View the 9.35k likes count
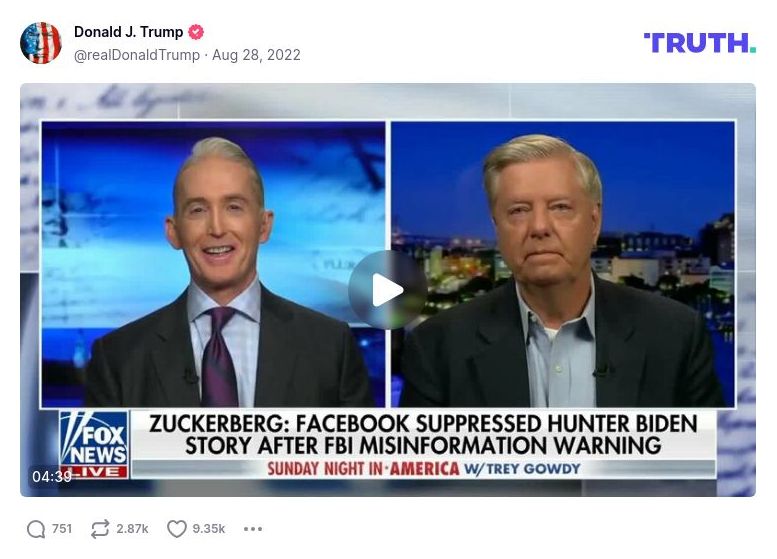777x559 pixels. click(209, 529)
